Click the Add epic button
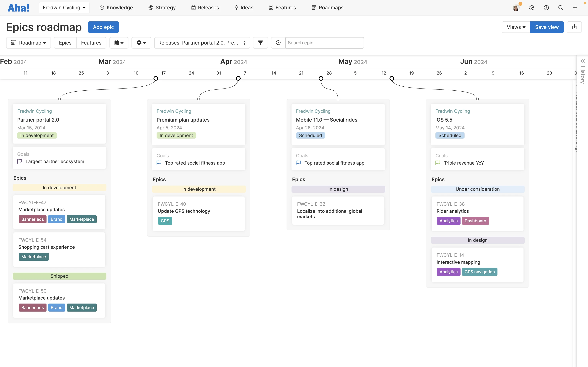This screenshot has width=588, height=367. [x=103, y=27]
